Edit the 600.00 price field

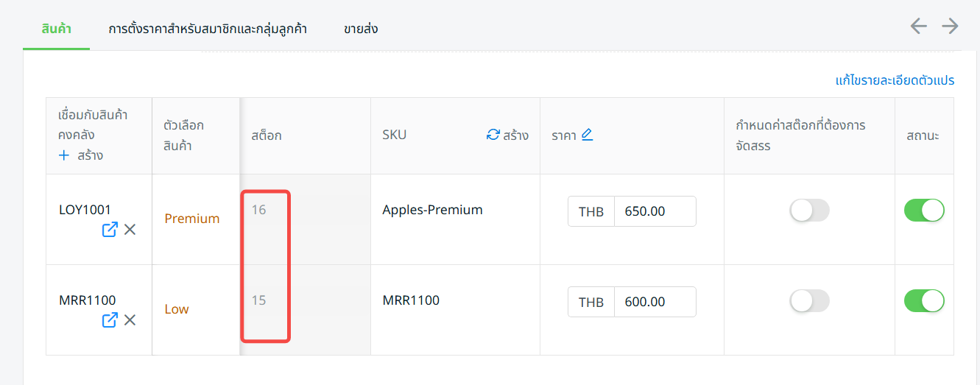tap(655, 302)
